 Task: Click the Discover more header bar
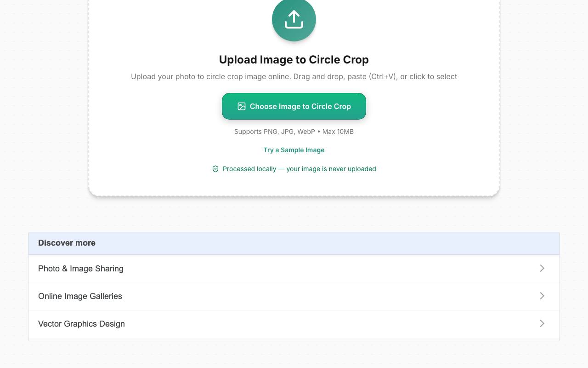pyautogui.click(x=294, y=243)
